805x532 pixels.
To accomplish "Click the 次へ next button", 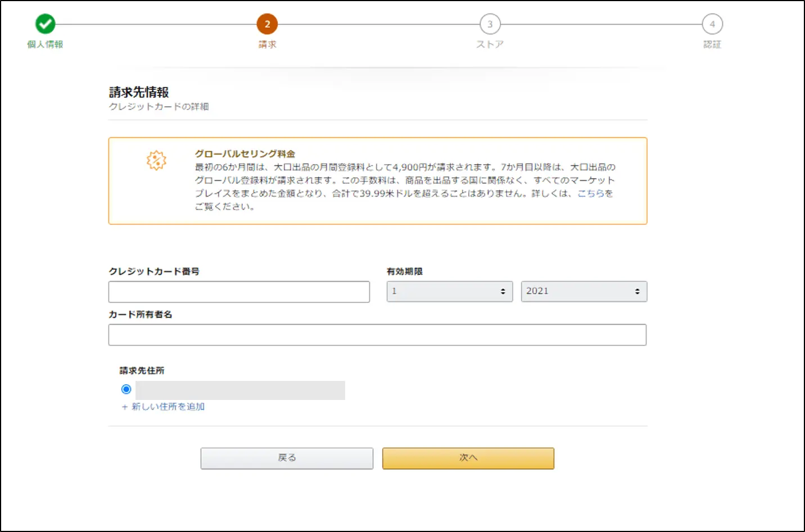I will (468, 458).
